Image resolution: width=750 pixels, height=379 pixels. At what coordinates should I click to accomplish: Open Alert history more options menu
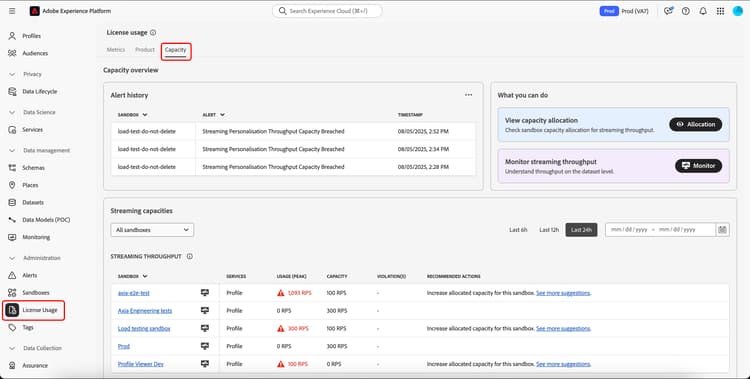tap(468, 95)
